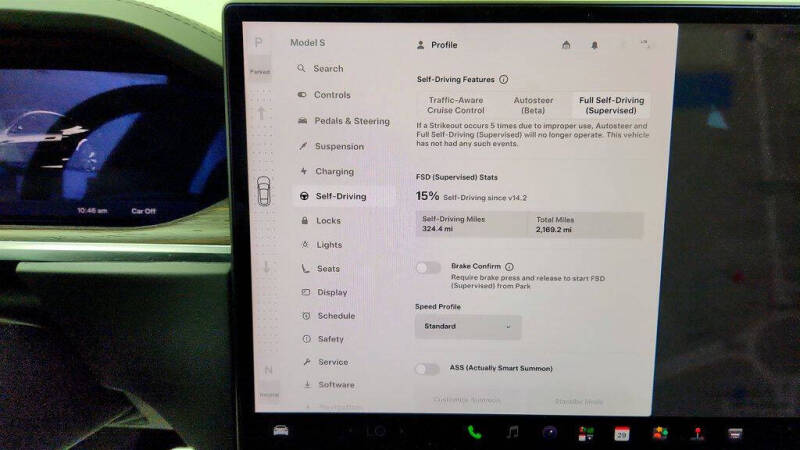Open the Calendar app showing 29
The image size is (800, 450).
[621, 434]
